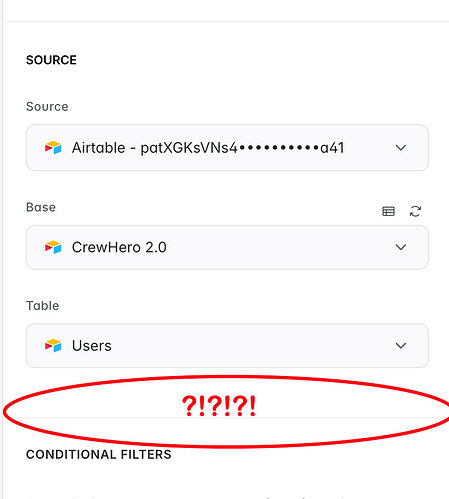Click the CONDITIONAL FILTERS section heading
The height and width of the screenshot is (499, 449).
(x=99, y=454)
